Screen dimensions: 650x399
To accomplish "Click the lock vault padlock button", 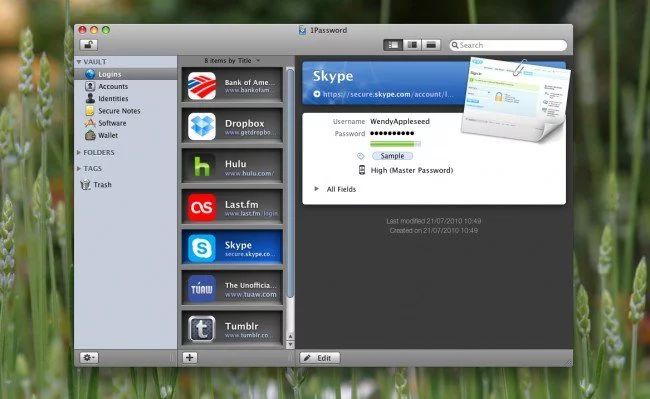I will pyautogui.click(x=89, y=44).
